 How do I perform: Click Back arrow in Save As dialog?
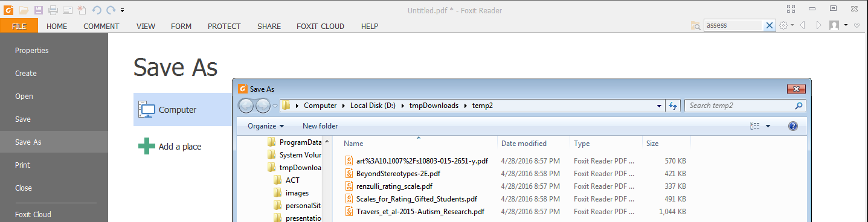coord(246,106)
